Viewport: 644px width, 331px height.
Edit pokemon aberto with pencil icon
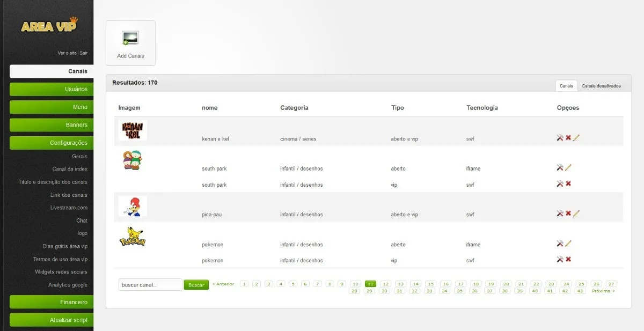pyautogui.click(x=568, y=244)
